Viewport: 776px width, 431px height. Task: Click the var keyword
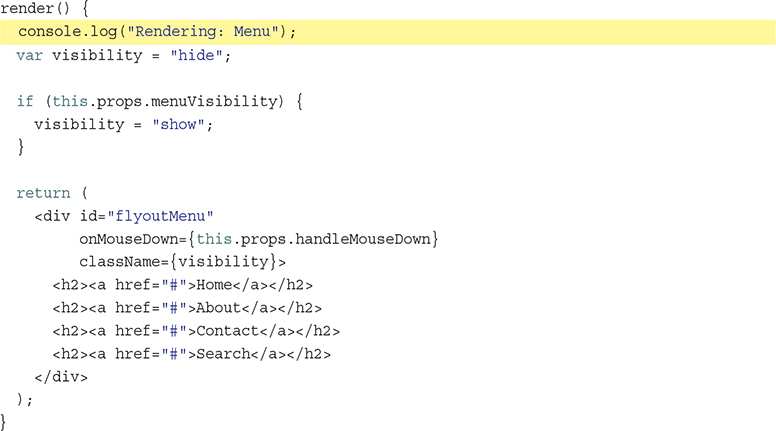(29, 56)
